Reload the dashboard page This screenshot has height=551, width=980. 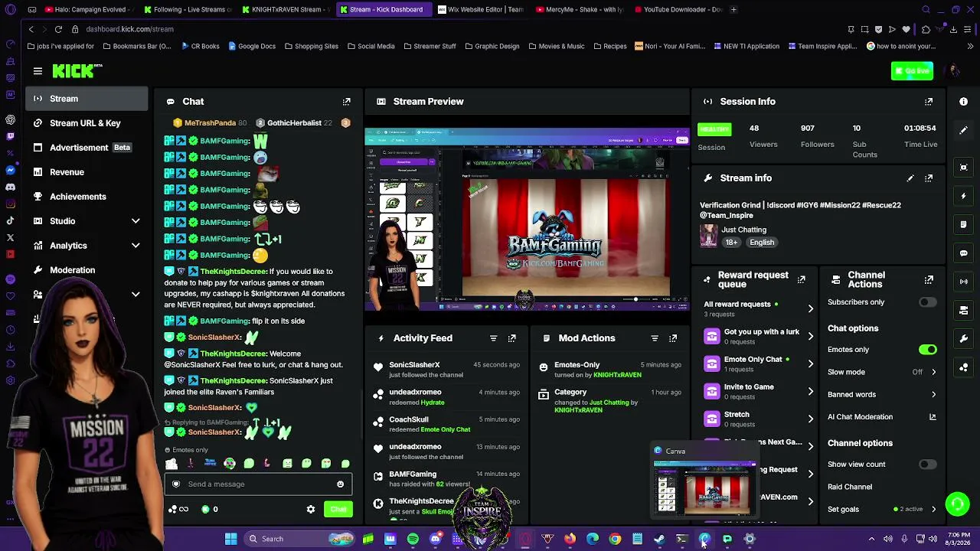click(x=58, y=29)
